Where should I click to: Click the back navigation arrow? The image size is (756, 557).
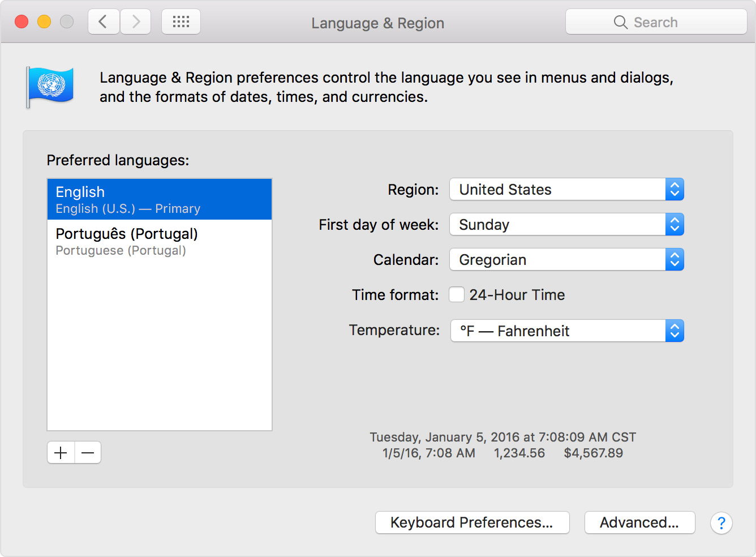(104, 22)
